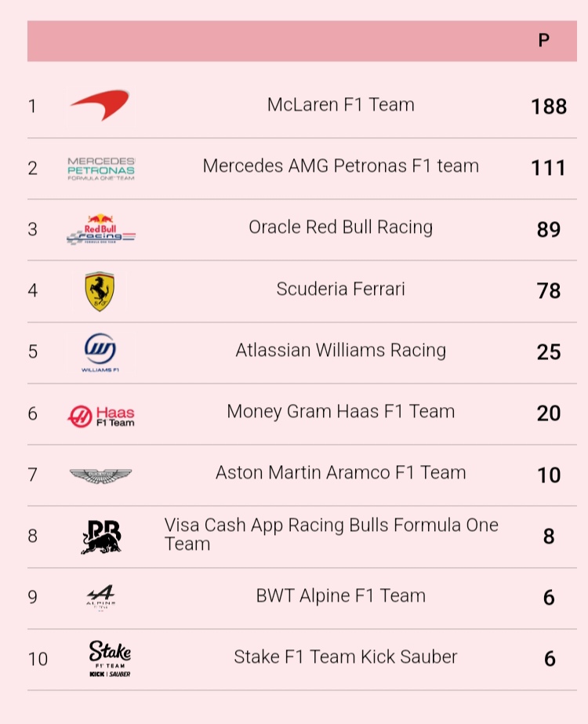Image resolution: width=588 pixels, height=724 pixels.
Task: Click the Stake Kick Sauber logo
Action: click(109, 658)
